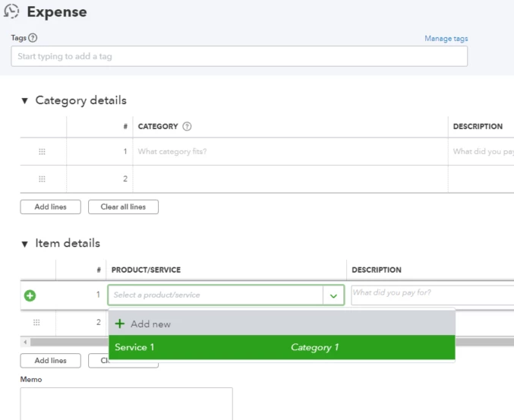
Task: Click the category DESCRIPTION column header
Action: point(478,127)
